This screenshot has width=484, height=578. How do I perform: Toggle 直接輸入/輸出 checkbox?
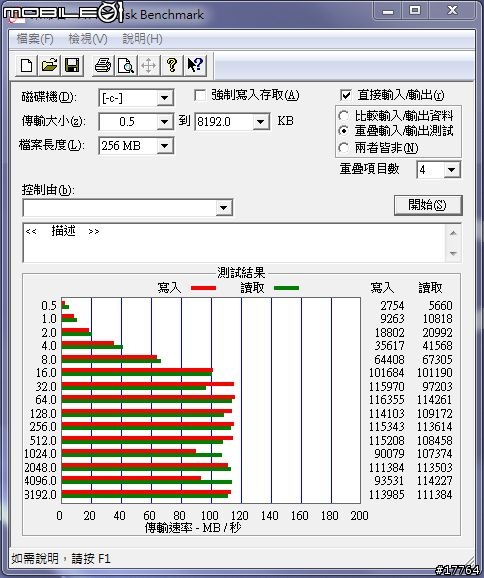[345, 95]
